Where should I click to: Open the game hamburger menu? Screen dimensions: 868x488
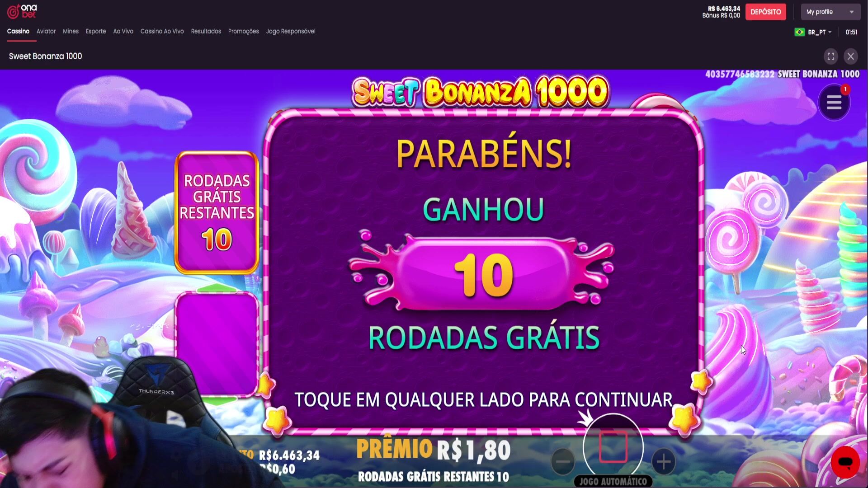coord(834,103)
